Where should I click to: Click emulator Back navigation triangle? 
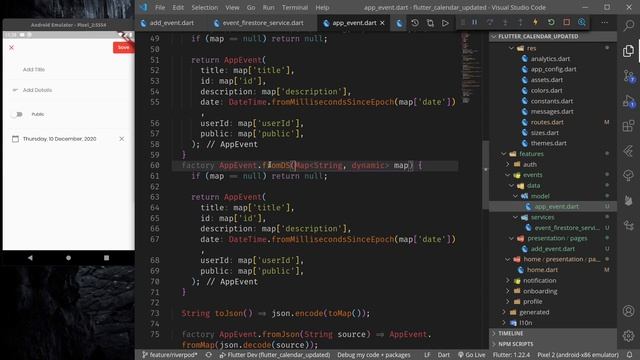30,258
